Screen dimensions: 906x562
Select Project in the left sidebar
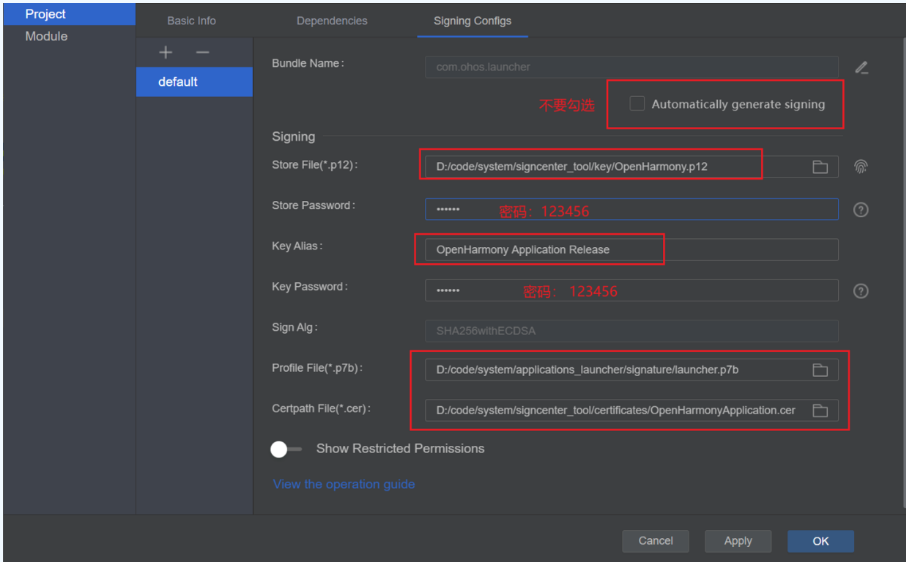click(x=46, y=14)
